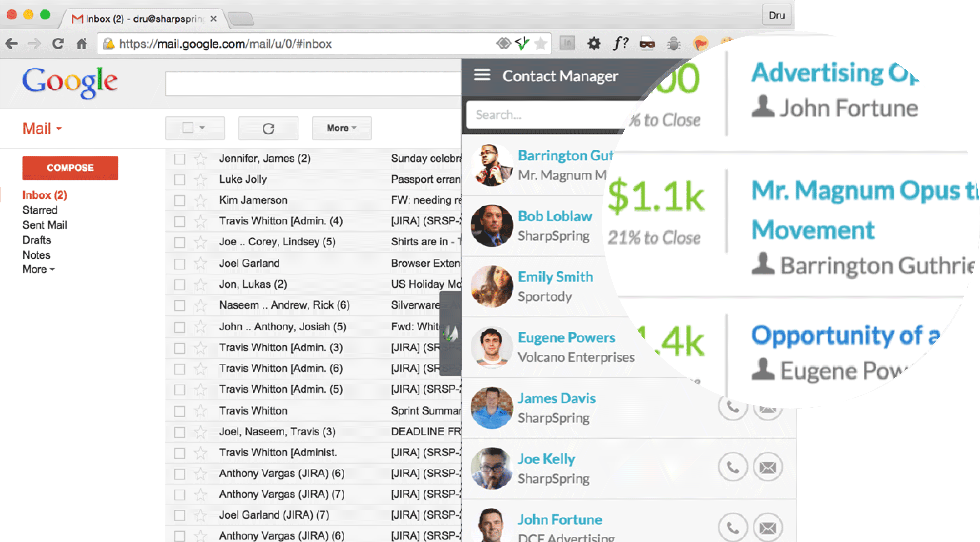This screenshot has width=980, height=542.
Task: Open the Starred folder
Action: pyautogui.click(x=40, y=210)
